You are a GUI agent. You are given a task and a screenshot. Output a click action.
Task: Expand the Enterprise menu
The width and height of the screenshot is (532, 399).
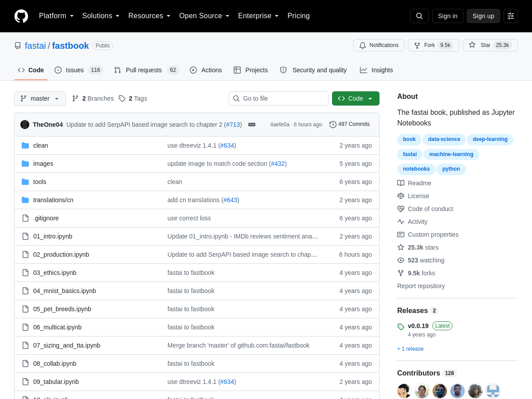click(258, 16)
